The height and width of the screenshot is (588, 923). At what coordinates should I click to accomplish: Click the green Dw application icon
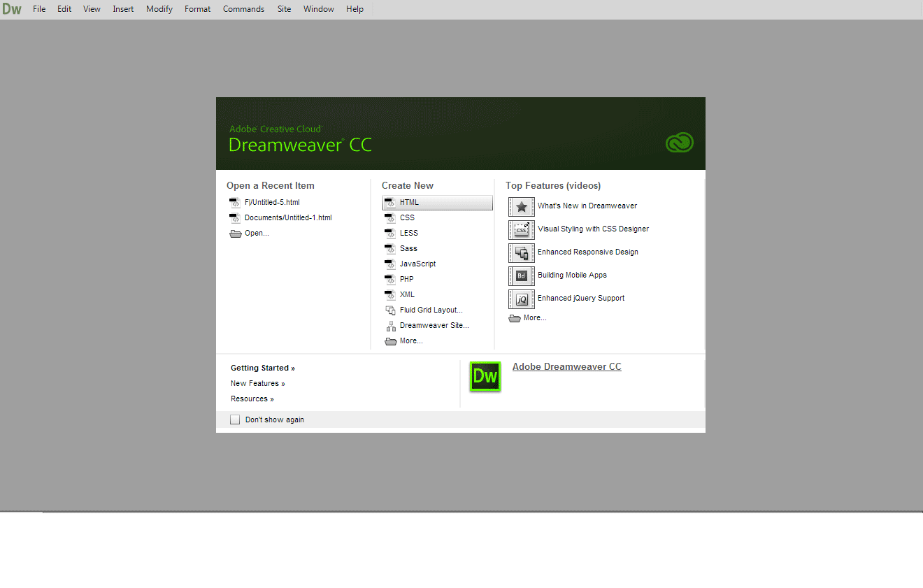tap(485, 377)
